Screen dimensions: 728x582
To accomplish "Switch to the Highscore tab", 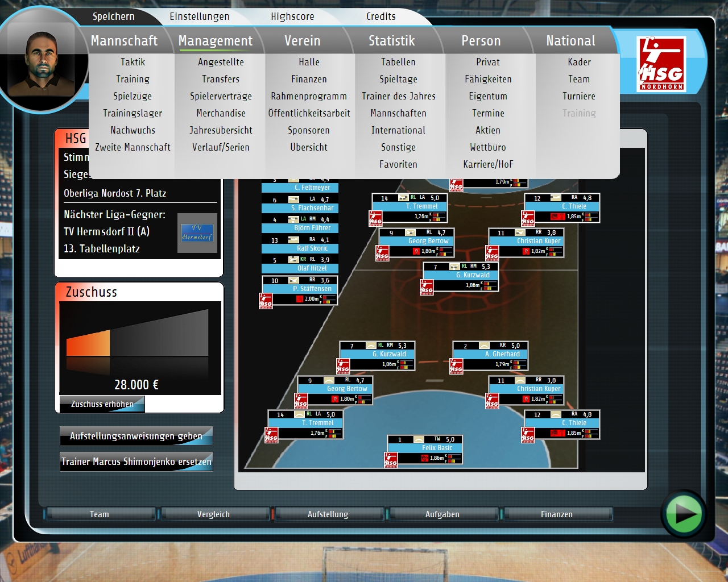I will click(292, 16).
